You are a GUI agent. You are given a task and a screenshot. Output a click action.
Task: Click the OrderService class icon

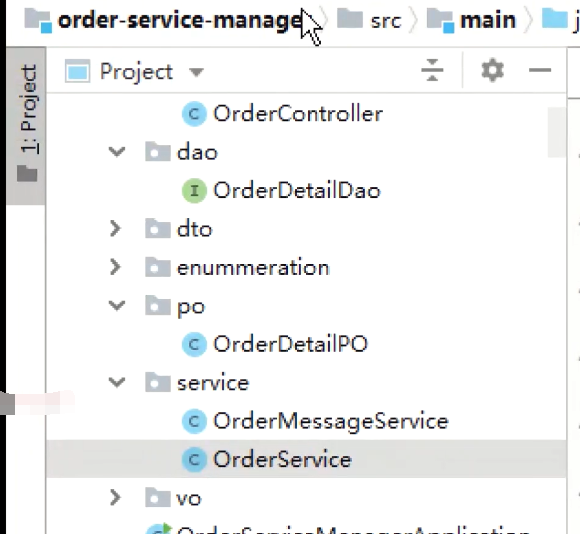[x=194, y=460]
